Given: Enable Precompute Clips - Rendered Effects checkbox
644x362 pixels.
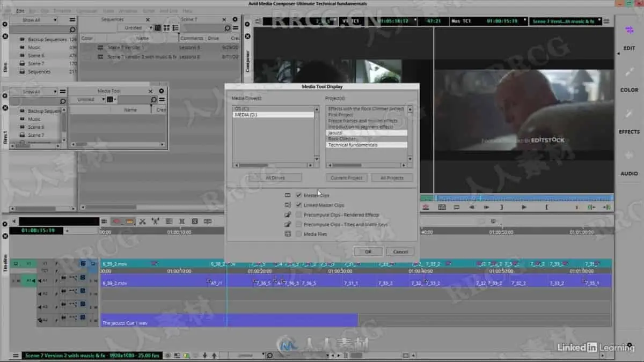Looking at the screenshot, I should click(299, 215).
